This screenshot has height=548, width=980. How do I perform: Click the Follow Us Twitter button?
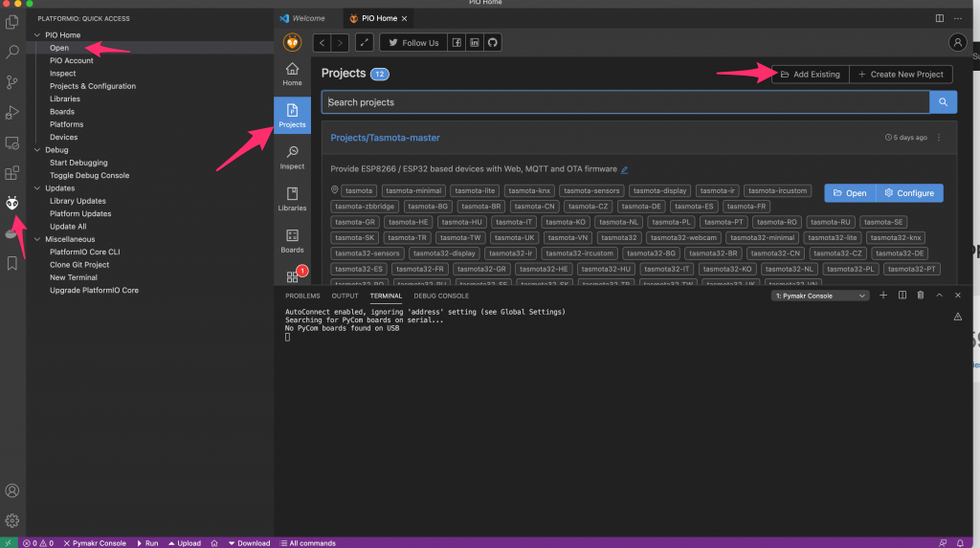click(413, 42)
